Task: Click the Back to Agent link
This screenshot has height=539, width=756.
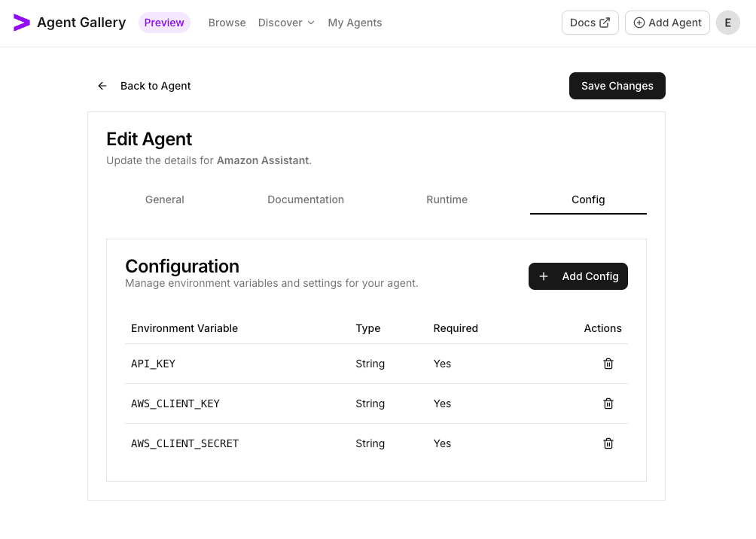Action: 155,86
